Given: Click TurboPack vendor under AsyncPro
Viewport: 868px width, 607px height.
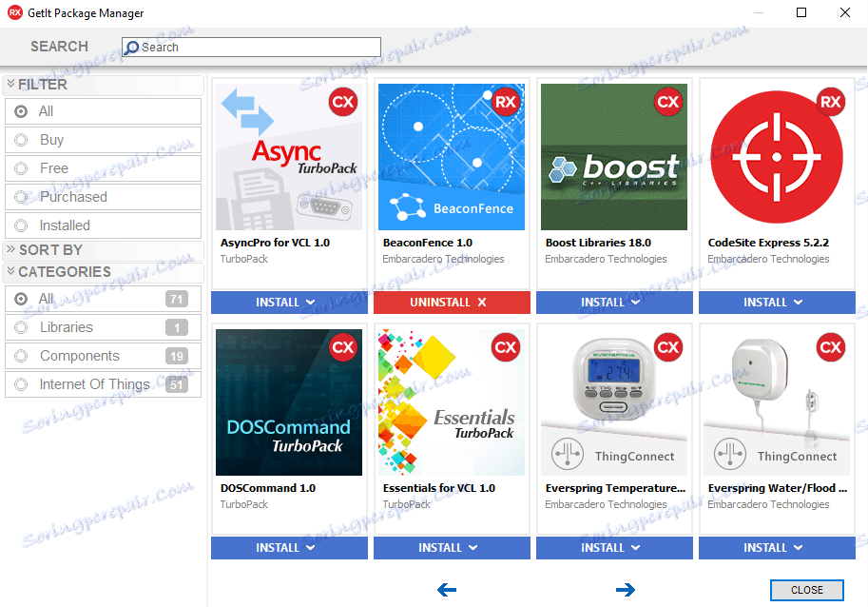Looking at the screenshot, I should [244, 259].
